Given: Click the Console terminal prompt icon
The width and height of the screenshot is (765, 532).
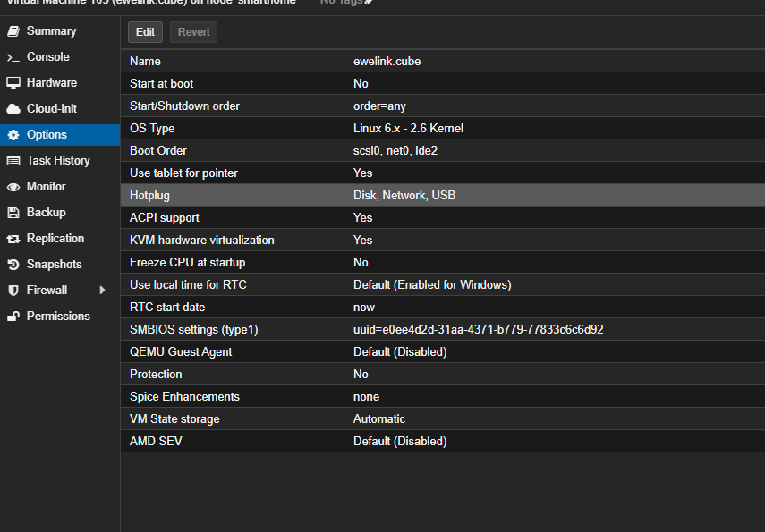Looking at the screenshot, I should 13,57.
